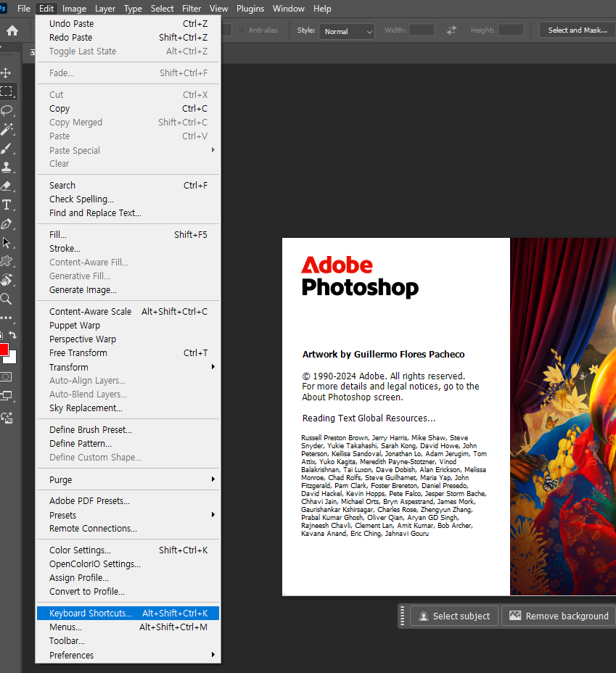
Task: Click the Remove background picture icon
Action: click(514, 616)
